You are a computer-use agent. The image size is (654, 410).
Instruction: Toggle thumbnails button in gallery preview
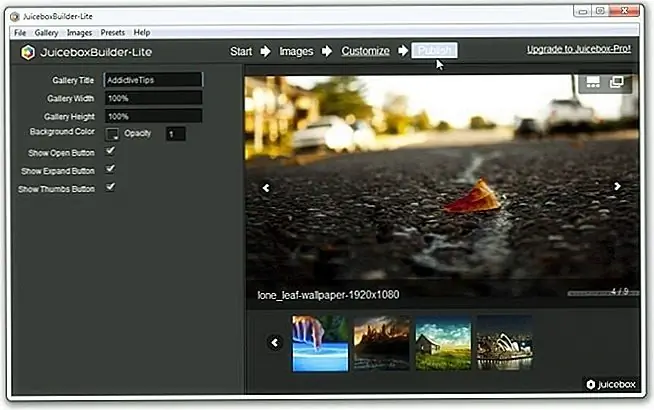[x=593, y=82]
